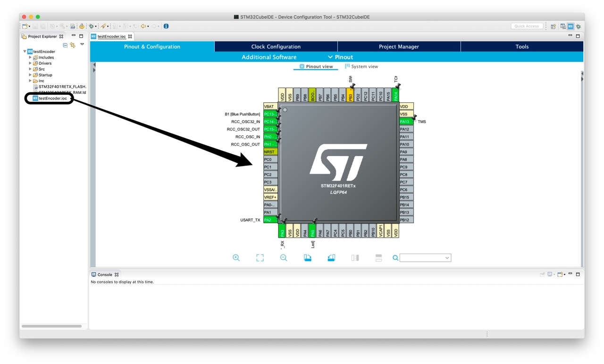The image size is (604, 364).
Task: Switch to the Debug perspective bug icon
Action: [579, 26]
